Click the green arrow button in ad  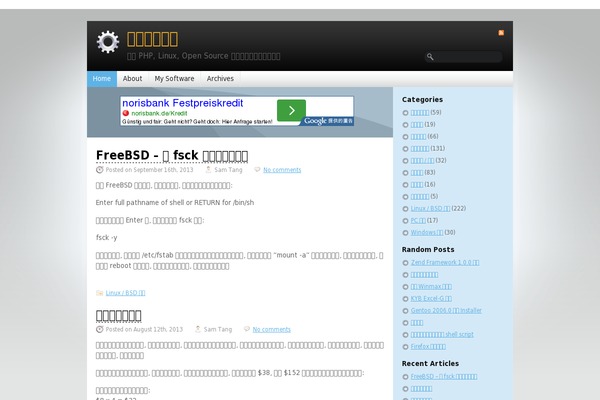pos(291,110)
